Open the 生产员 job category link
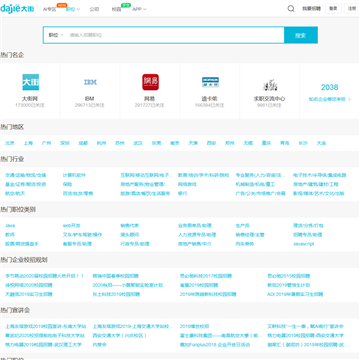 click(x=243, y=226)
